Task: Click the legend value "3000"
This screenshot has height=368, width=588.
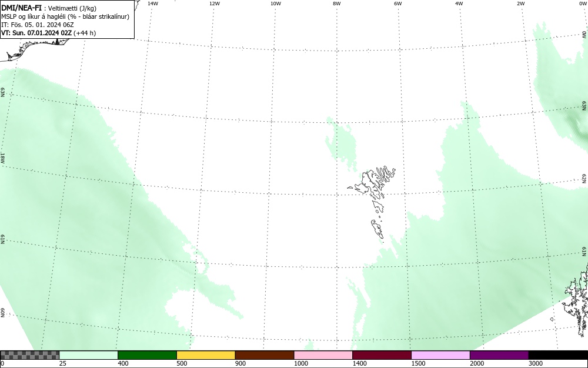Action: [536, 363]
